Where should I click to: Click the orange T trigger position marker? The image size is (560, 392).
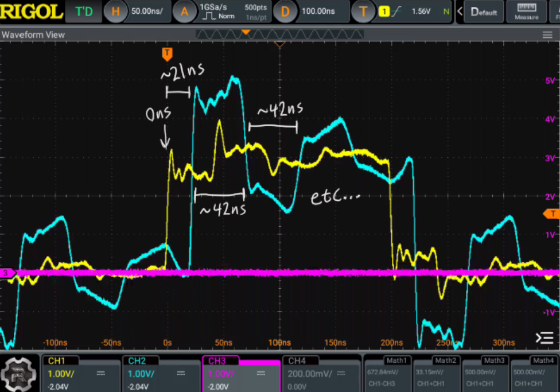point(167,55)
